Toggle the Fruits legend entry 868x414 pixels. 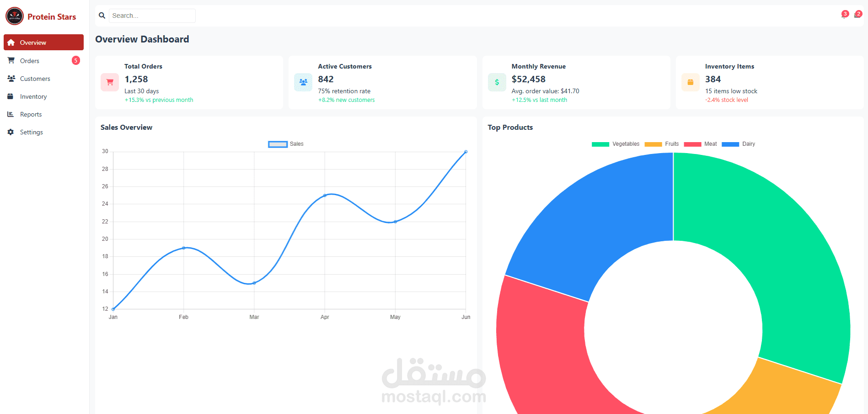(x=662, y=144)
